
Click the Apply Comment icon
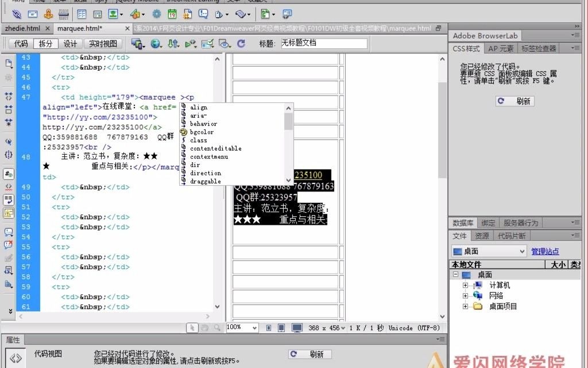[x=9, y=232]
